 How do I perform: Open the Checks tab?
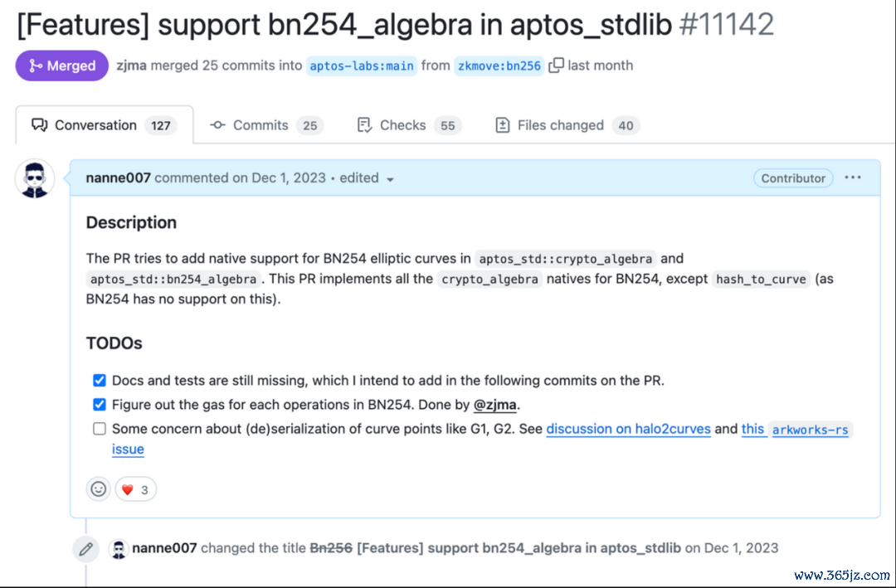[x=408, y=125]
